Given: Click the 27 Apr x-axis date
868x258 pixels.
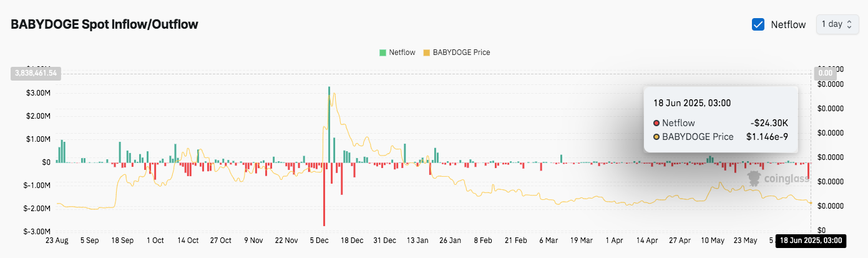Looking at the screenshot, I should pos(681,240).
